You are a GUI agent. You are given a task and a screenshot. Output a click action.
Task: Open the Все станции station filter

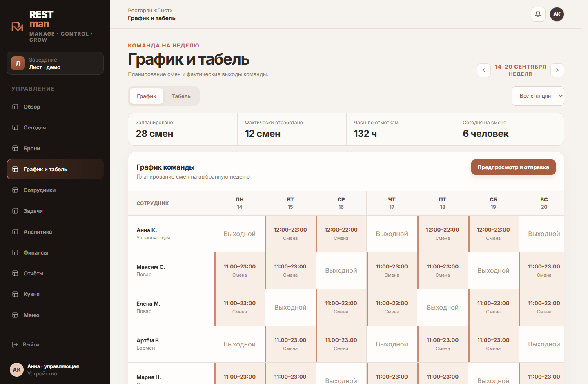pos(538,96)
